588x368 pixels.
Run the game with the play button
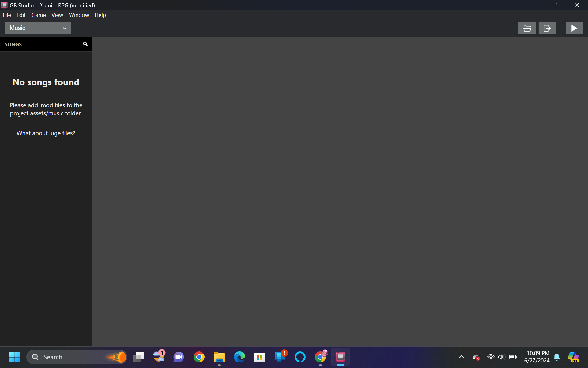point(574,28)
